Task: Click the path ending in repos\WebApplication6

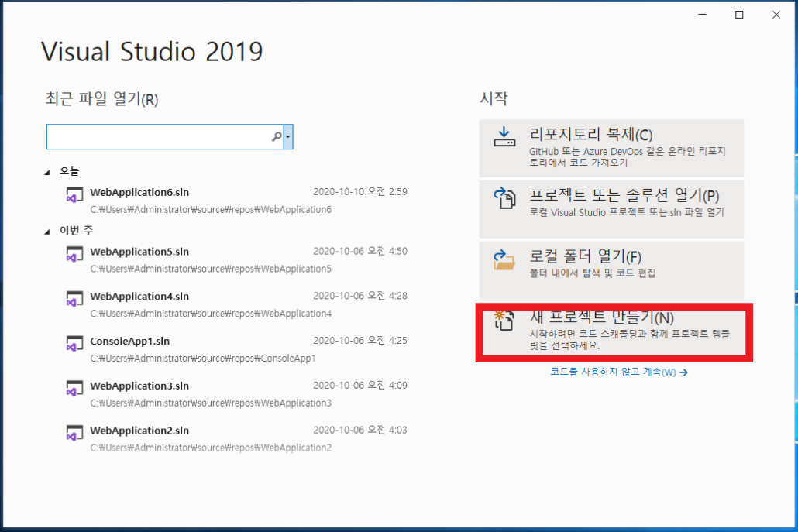Action: [x=211, y=209]
